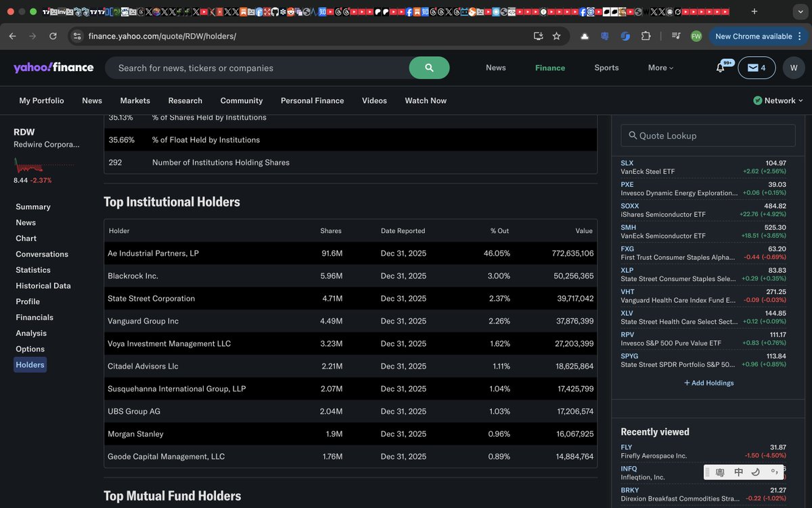
Task: Click the cloud extension icon in toolbar
Action: [x=585, y=36]
